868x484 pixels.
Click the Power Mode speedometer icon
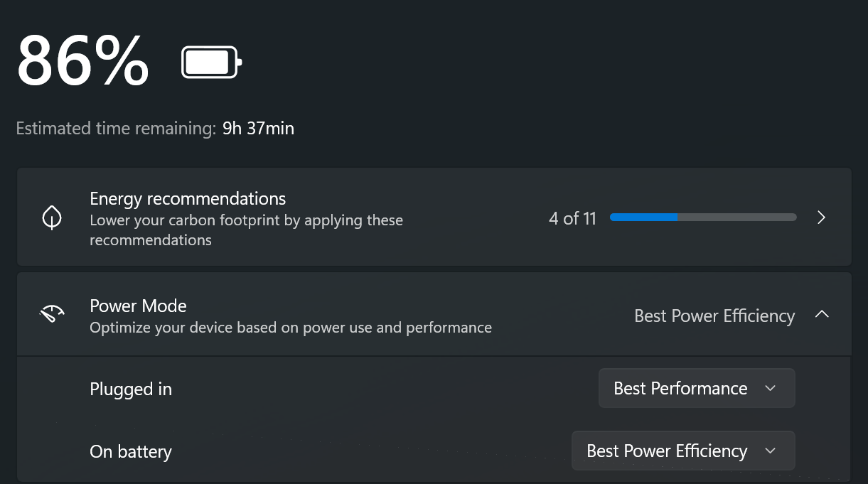52,314
